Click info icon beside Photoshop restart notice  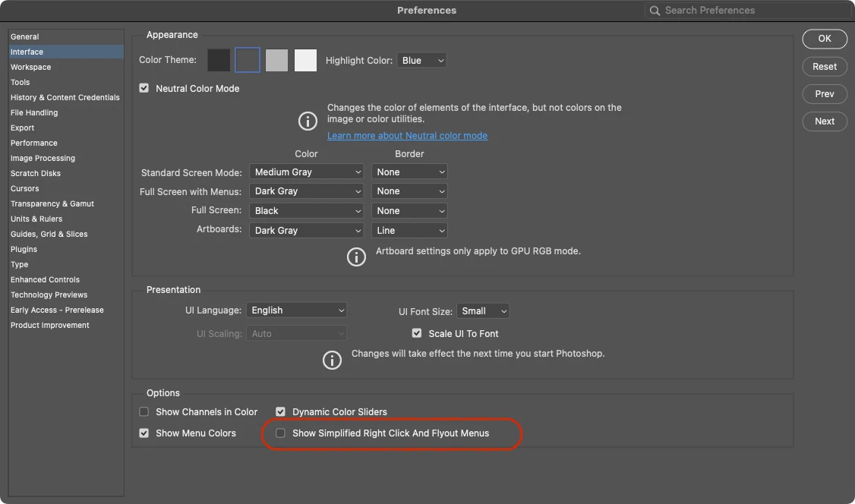click(x=332, y=360)
